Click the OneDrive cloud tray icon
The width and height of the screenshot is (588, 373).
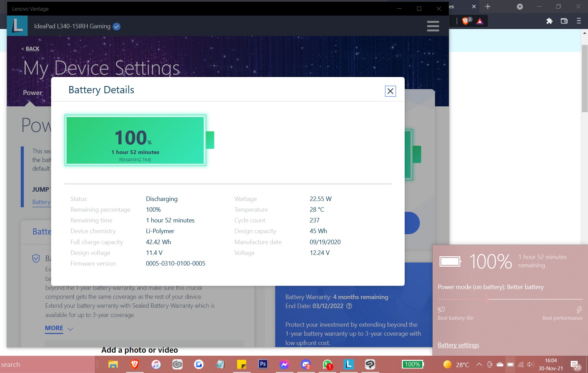click(x=500, y=364)
